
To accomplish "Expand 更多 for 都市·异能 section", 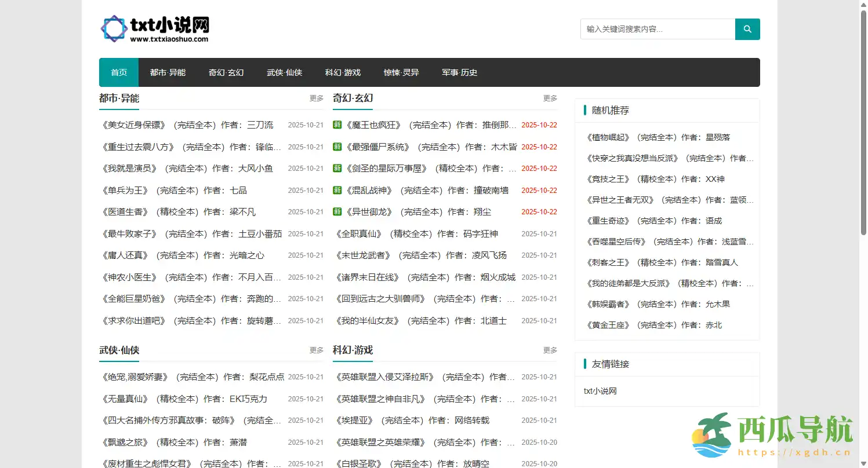I will point(316,98).
